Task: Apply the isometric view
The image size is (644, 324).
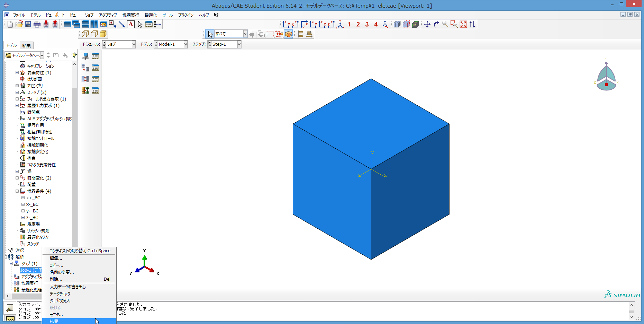Action: [341, 24]
